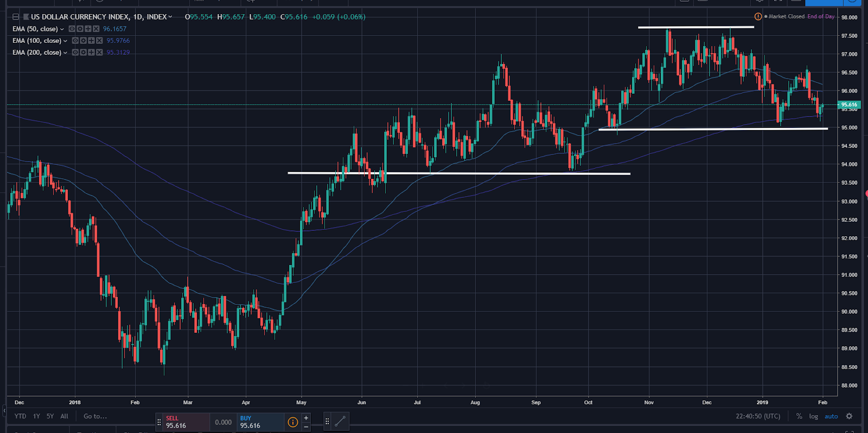Open settings gear for EMA 100
Viewport: 868px width, 433px height.
(84, 41)
